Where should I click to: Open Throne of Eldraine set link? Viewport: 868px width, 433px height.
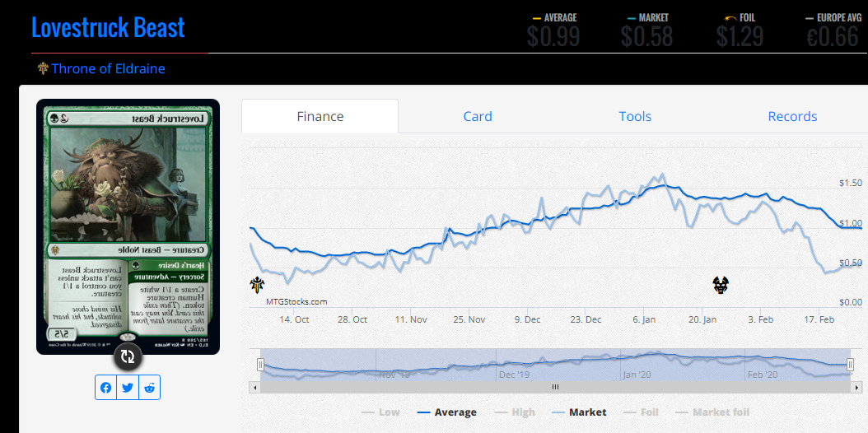pos(108,68)
